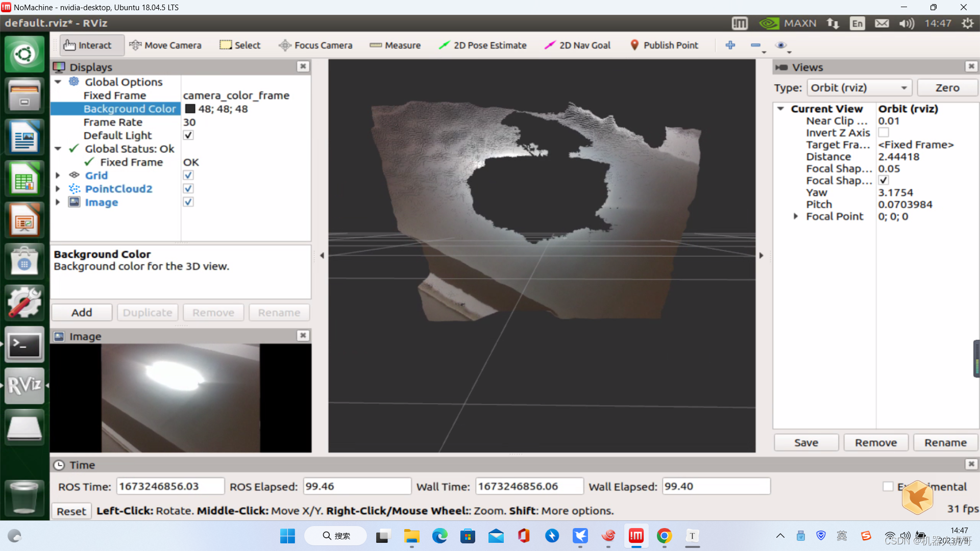
Task: Disable the PointCloud2 display checkbox
Action: click(x=188, y=189)
